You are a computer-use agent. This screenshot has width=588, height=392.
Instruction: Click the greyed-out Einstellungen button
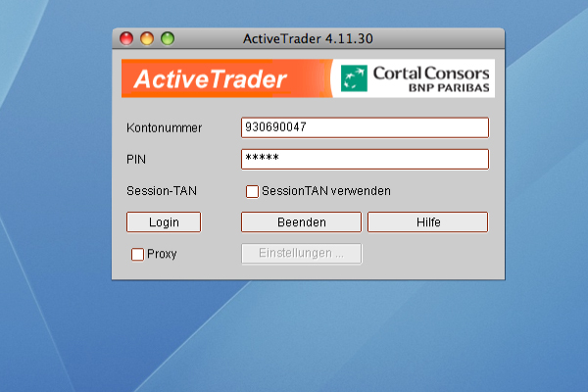(301, 254)
